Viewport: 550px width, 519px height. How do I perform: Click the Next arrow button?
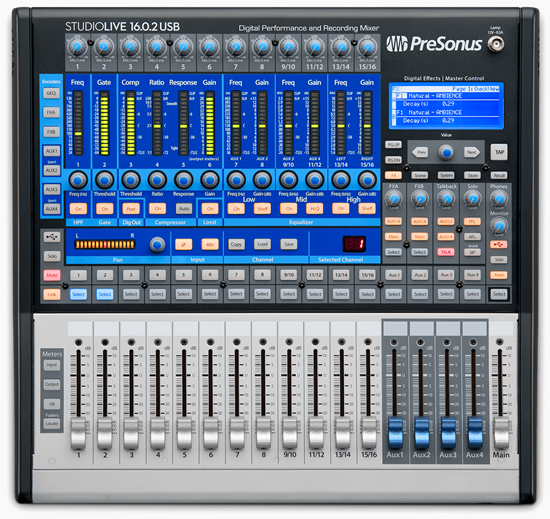click(472, 152)
